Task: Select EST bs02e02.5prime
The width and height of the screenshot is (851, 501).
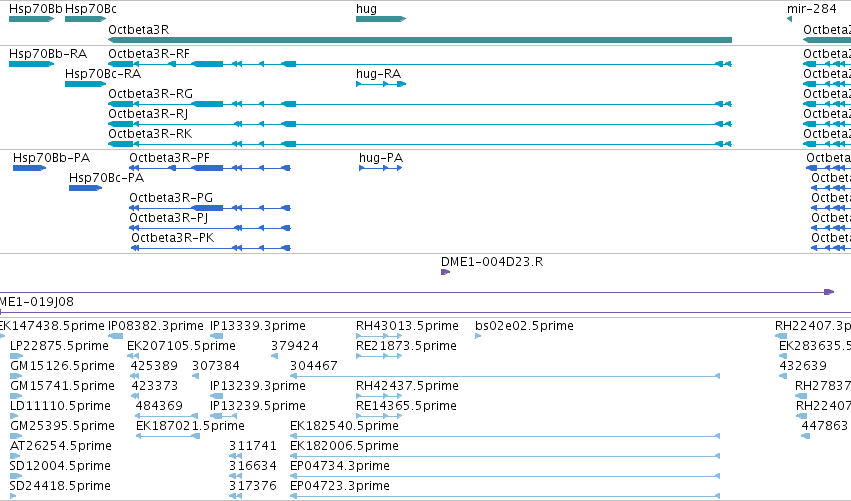Action: (524, 326)
